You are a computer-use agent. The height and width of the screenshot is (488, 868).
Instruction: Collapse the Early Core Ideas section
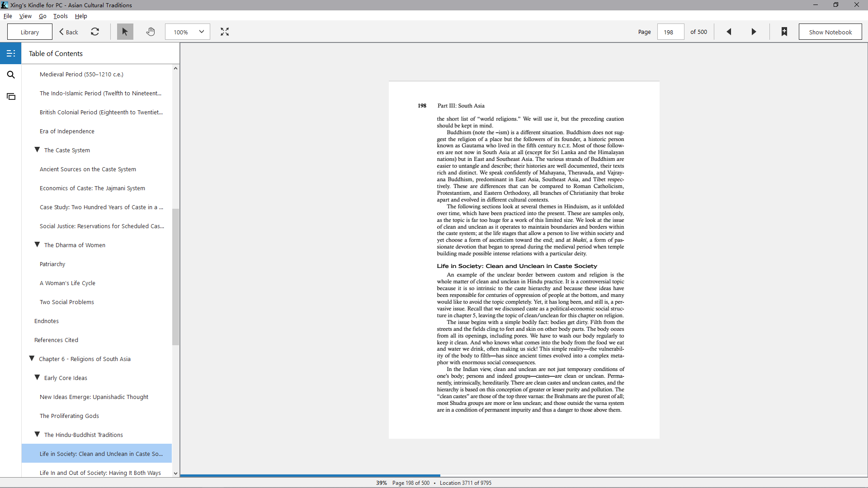[38, 378]
